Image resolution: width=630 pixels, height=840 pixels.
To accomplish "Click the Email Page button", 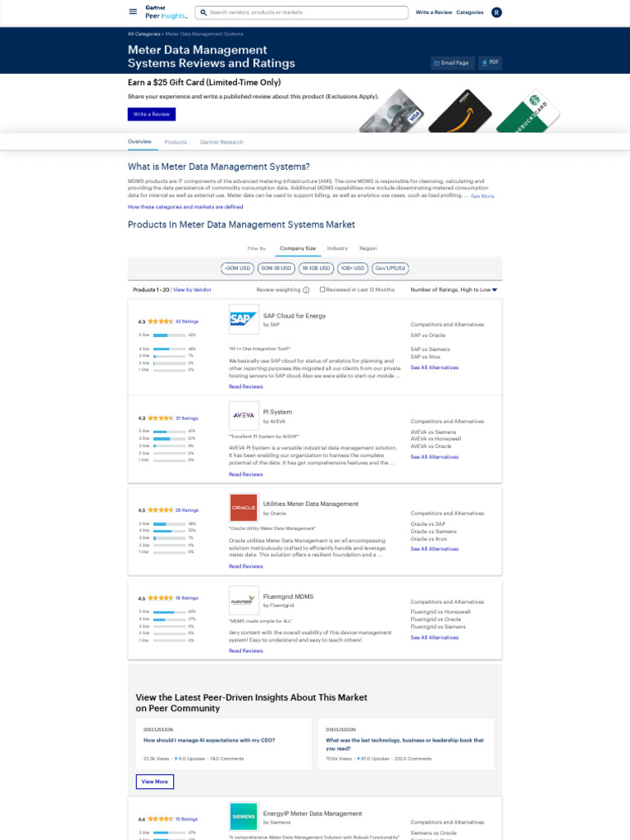I will (x=451, y=62).
